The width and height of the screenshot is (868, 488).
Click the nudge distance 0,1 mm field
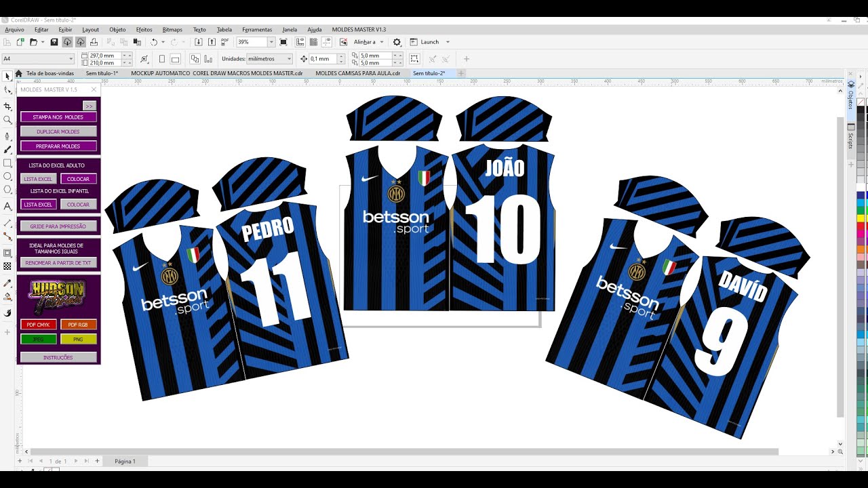click(323, 59)
